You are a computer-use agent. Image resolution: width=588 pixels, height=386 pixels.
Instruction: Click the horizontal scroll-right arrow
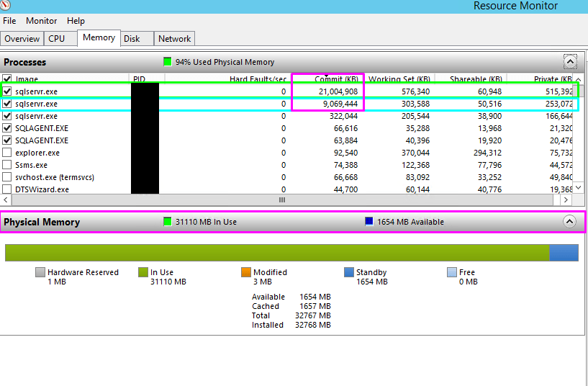pyautogui.click(x=566, y=200)
